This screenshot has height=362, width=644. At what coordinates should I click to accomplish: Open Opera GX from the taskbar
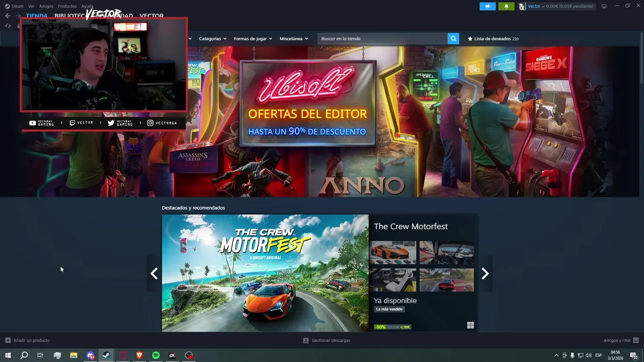123,355
